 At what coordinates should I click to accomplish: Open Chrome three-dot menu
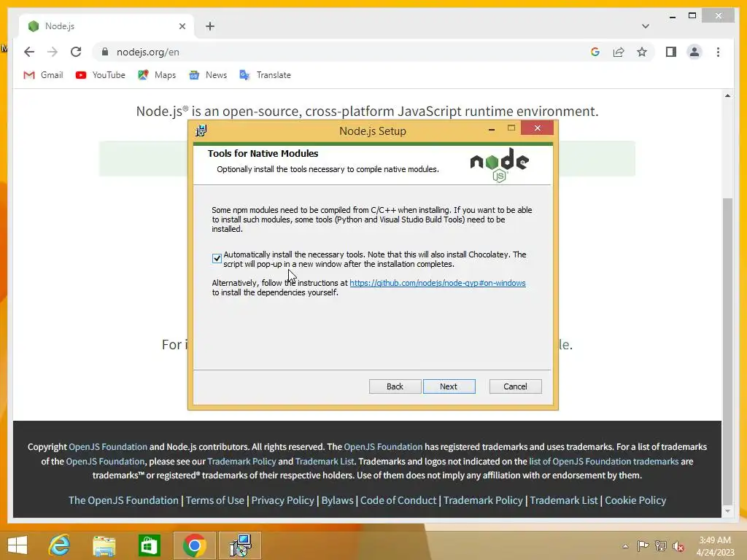point(718,52)
